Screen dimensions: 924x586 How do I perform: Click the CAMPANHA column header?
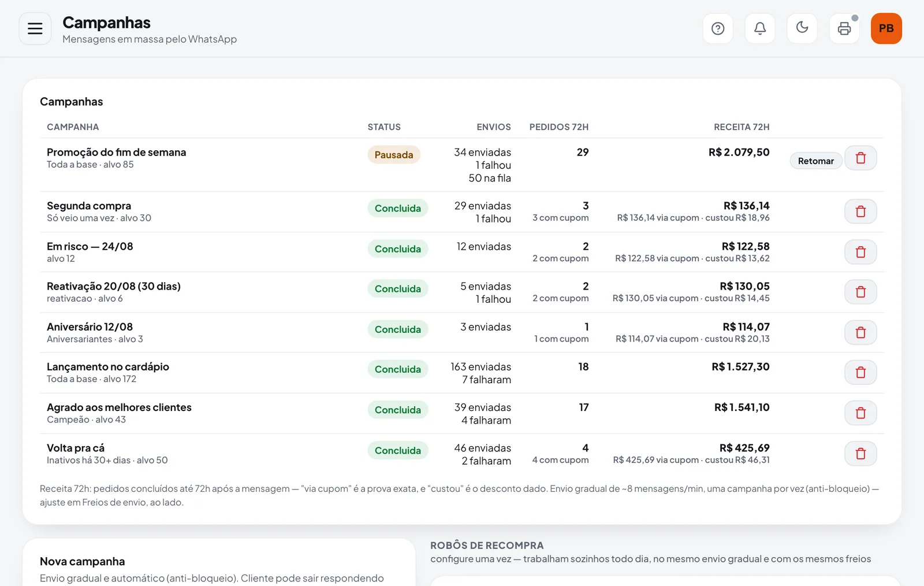73,127
